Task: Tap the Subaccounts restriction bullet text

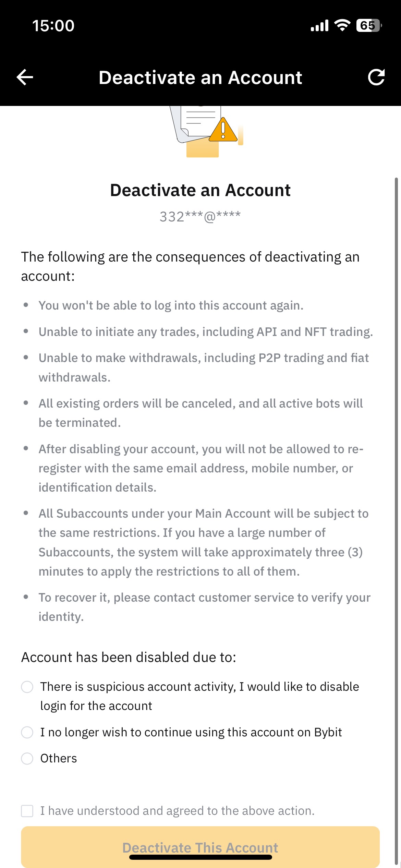Action: (x=204, y=542)
